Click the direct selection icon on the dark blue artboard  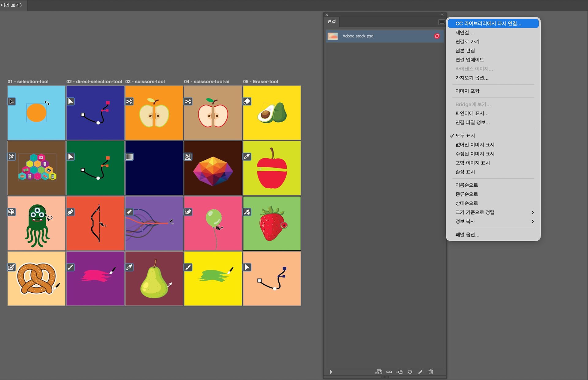point(70,101)
